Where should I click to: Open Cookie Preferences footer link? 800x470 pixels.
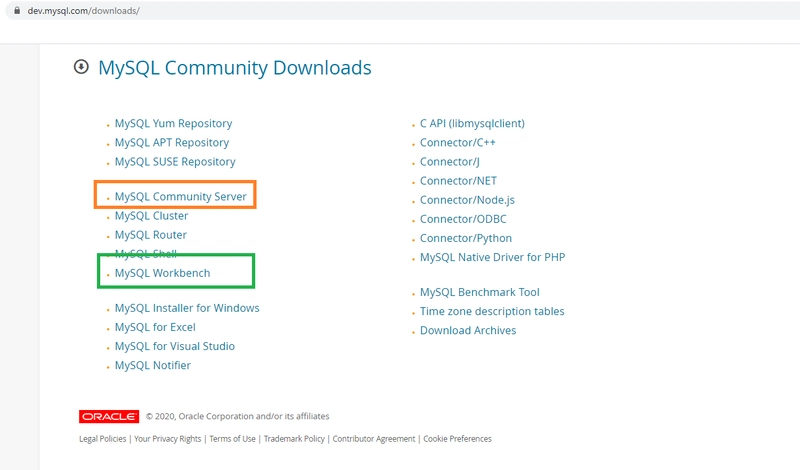(457, 439)
